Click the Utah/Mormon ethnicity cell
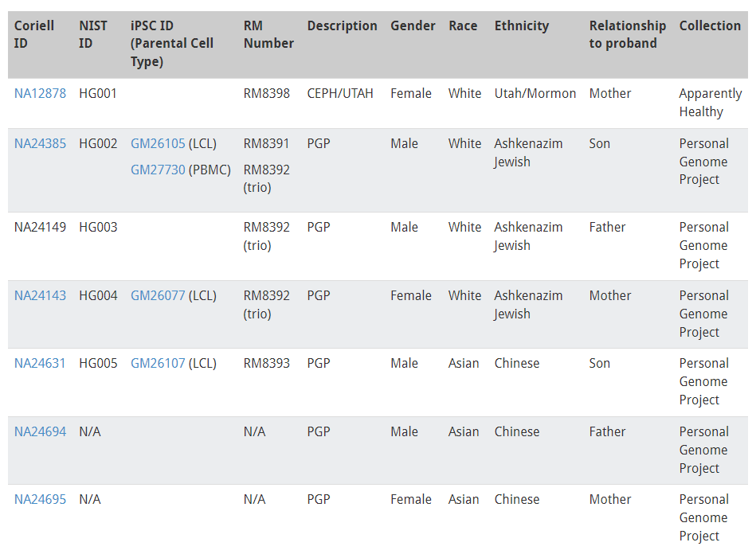The height and width of the screenshot is (554, 756). [x=535, y=93]
